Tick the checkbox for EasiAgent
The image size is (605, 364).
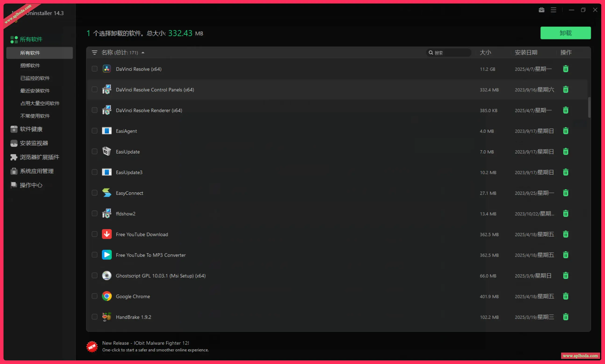[94, 131]
